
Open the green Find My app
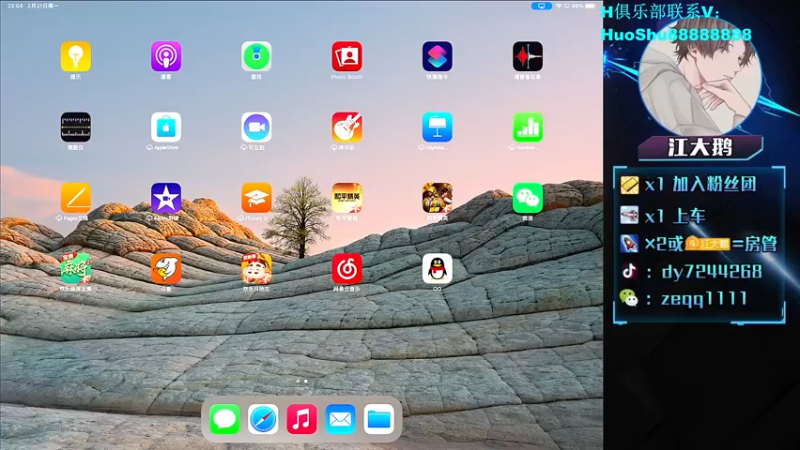(256, 56)
